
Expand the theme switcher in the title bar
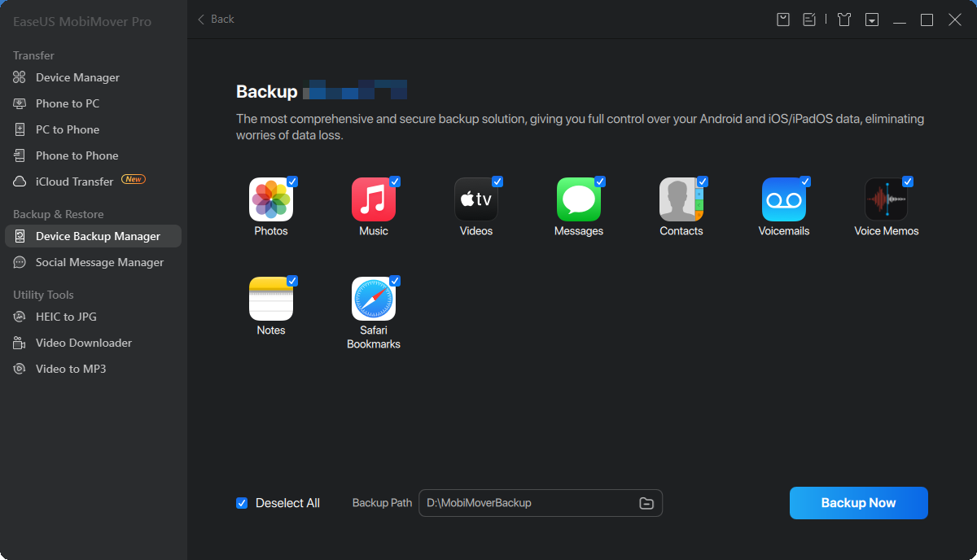[x=843, y=19]
